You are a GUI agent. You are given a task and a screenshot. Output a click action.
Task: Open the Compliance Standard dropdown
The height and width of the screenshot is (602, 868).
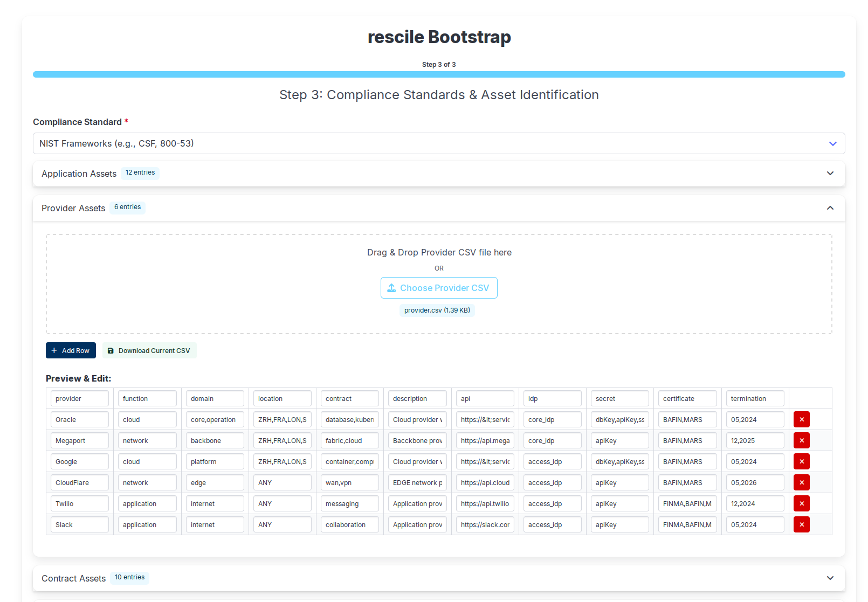pyautogui.click(x=438, y=143)
